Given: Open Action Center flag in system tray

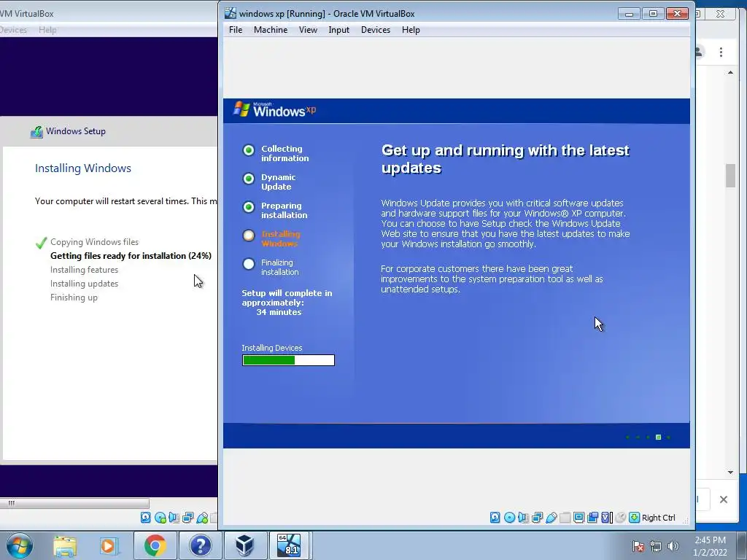Looking at the screenshot, I should pyautogui.click(x=638, y=546).
